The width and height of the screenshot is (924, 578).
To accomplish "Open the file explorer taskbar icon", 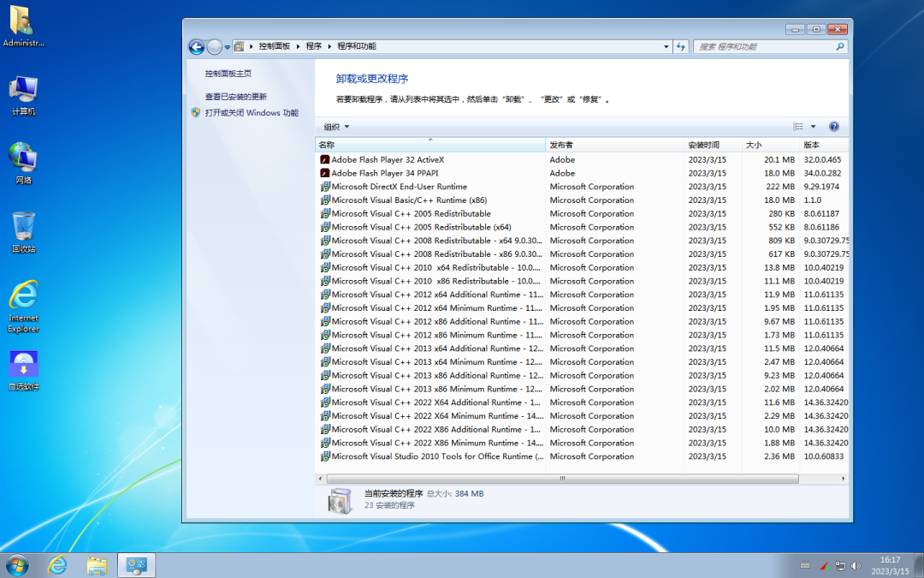I will tap(97, 565).
